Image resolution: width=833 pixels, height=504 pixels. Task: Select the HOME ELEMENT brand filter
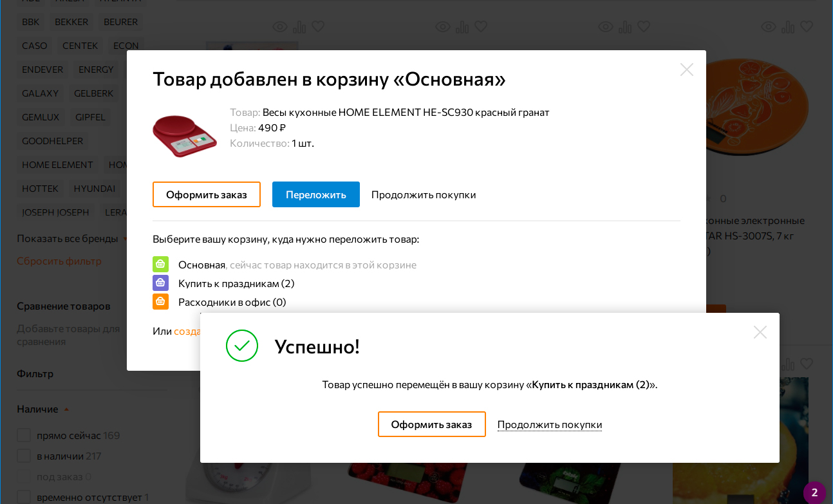click(58, 165)
